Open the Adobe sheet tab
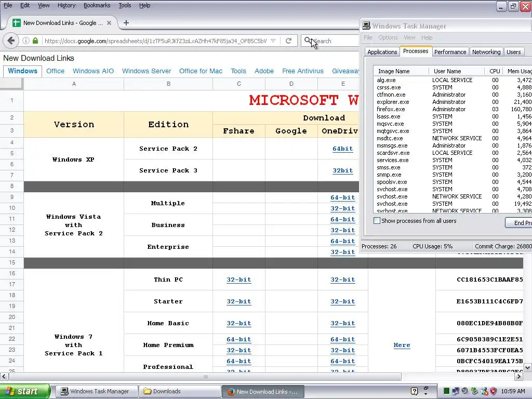The image size is (532, 399). [x=264, y=71]
